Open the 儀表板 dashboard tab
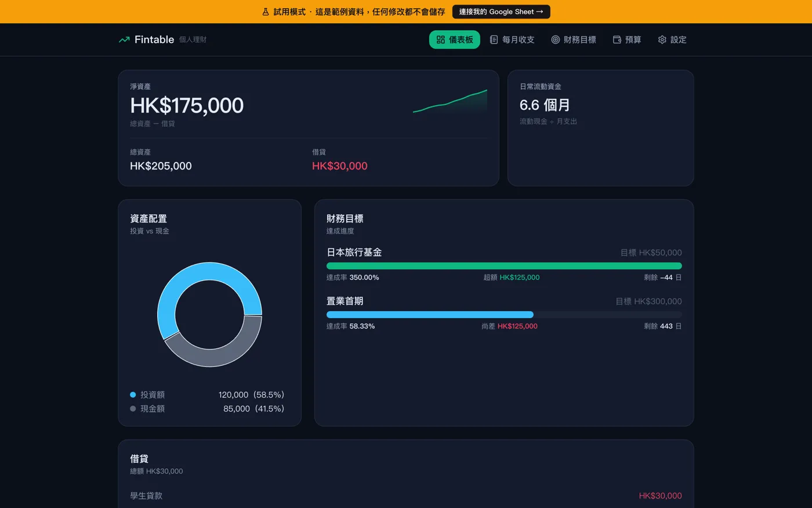 455,39
